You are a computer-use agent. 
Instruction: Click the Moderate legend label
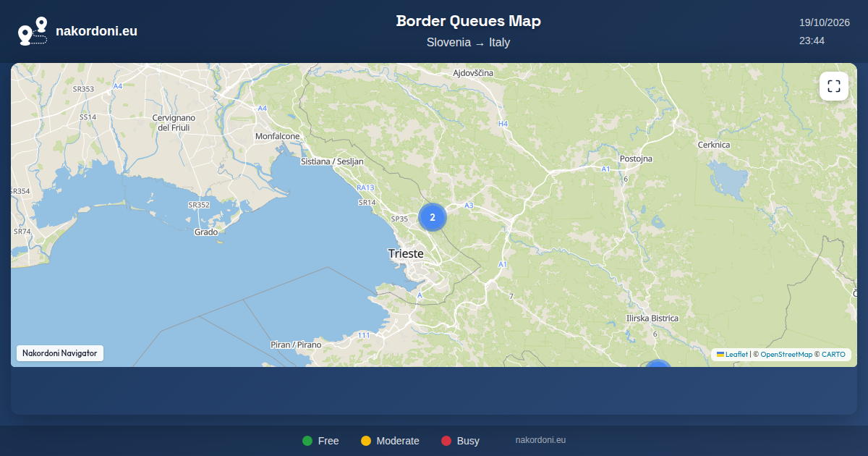click(398, 441)
